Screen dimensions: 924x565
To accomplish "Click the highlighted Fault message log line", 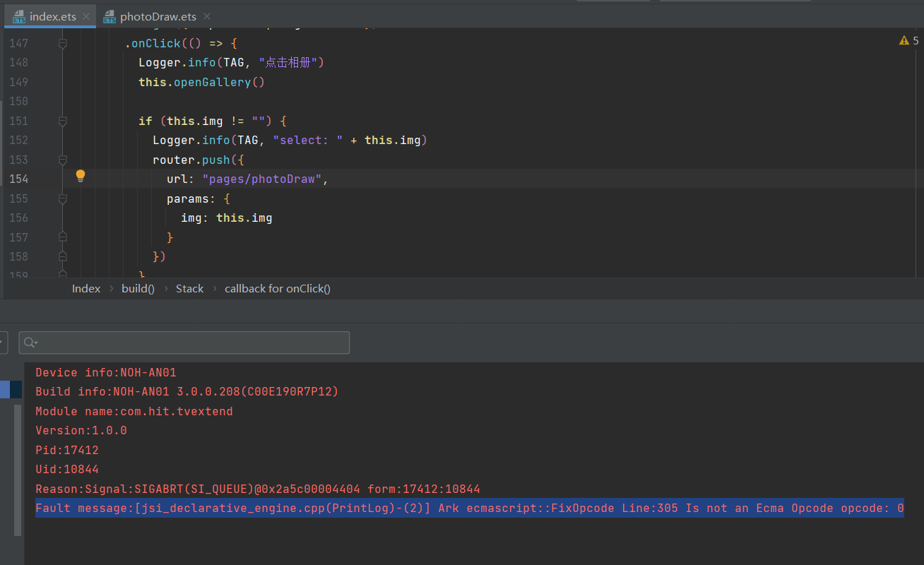I will [470, 508].
